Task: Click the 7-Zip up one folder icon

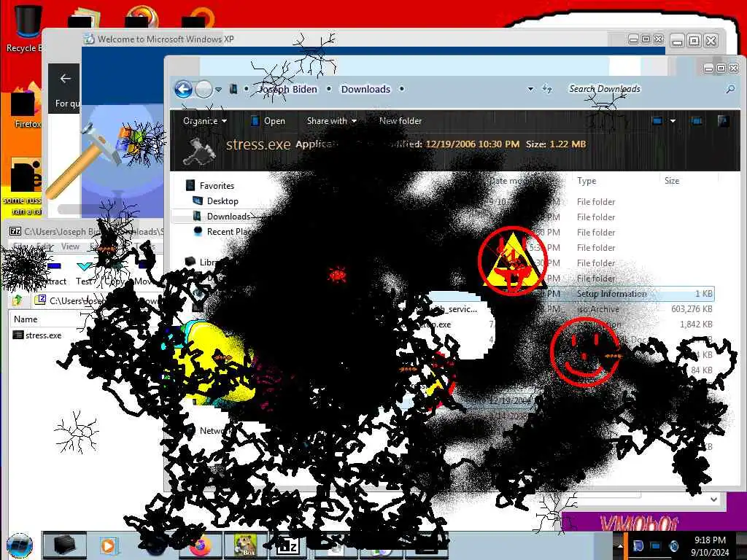Action: click(x=18, y=300)
